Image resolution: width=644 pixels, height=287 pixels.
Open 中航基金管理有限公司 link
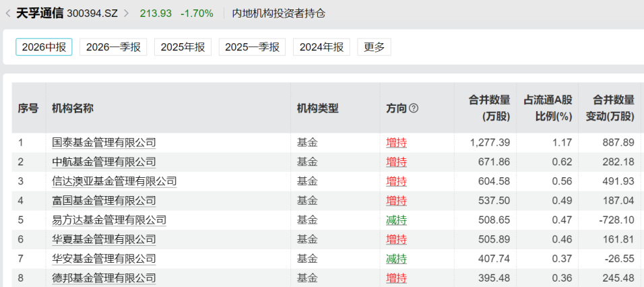[x=104, y=162]
